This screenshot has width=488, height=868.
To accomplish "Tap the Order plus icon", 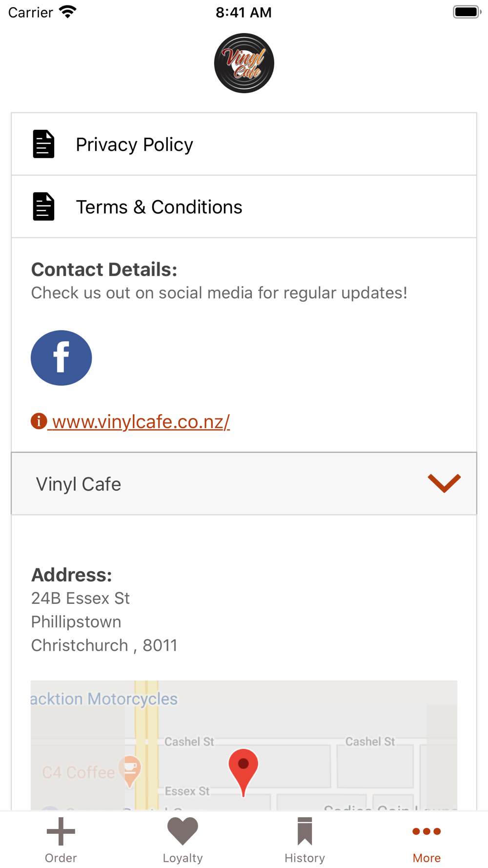I will [61, 831].
